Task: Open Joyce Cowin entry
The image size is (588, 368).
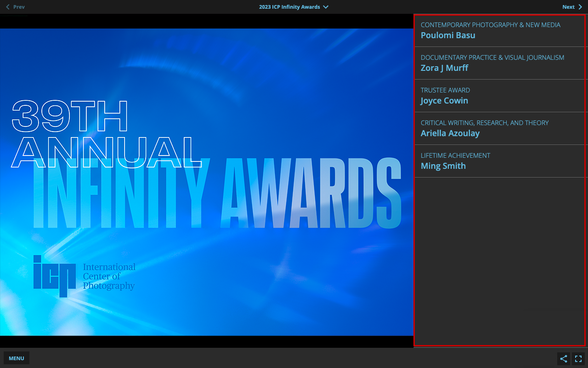Action: 444,101
